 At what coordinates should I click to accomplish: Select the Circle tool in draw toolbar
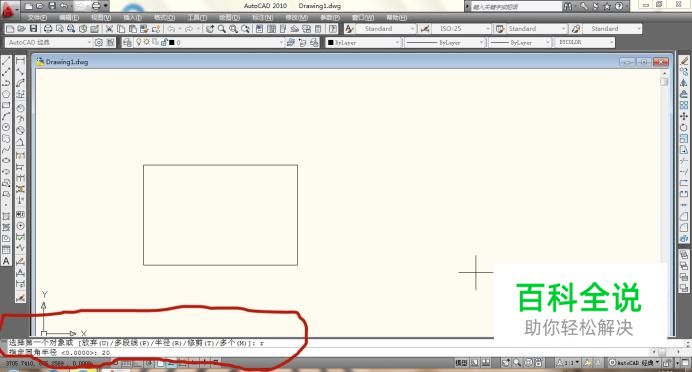coord(6,127)
